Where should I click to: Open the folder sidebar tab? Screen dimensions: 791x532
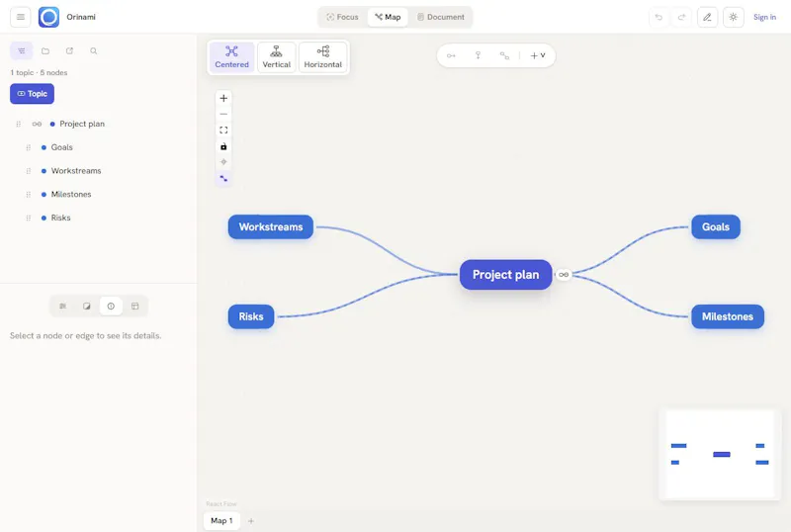pyautogui.click(x=45, y=51)
